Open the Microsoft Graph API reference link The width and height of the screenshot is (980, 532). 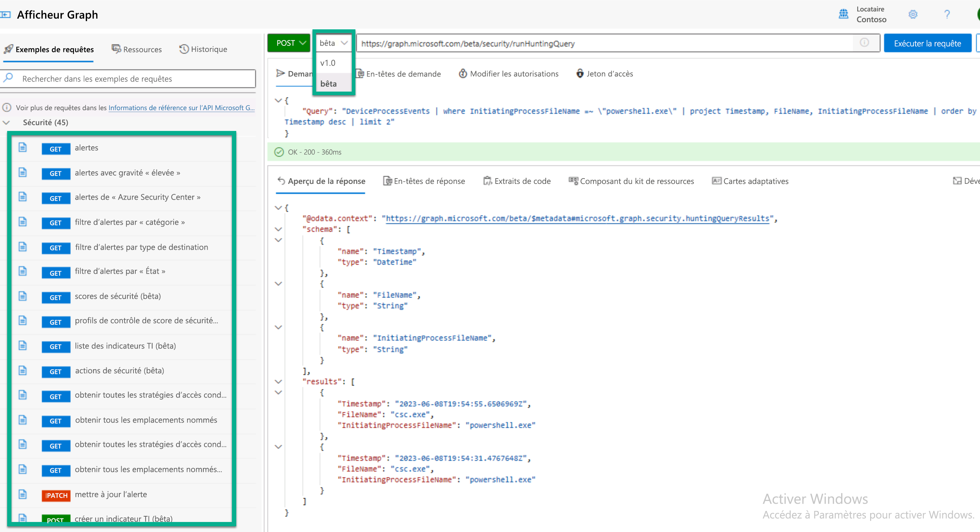(x=181, y=108)
